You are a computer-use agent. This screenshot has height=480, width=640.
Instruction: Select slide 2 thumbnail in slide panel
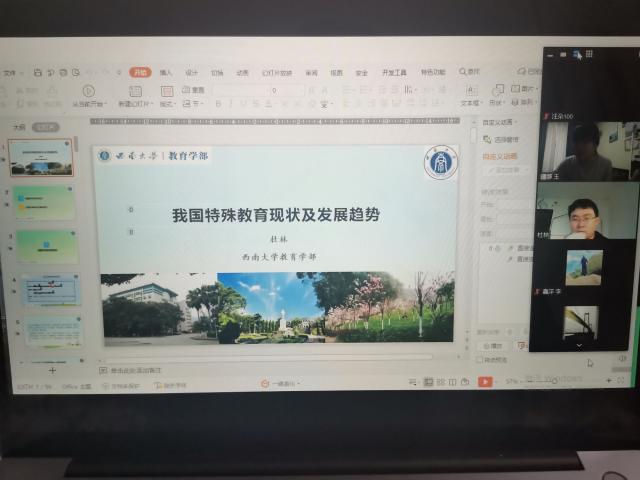click(x=44, y=202)
